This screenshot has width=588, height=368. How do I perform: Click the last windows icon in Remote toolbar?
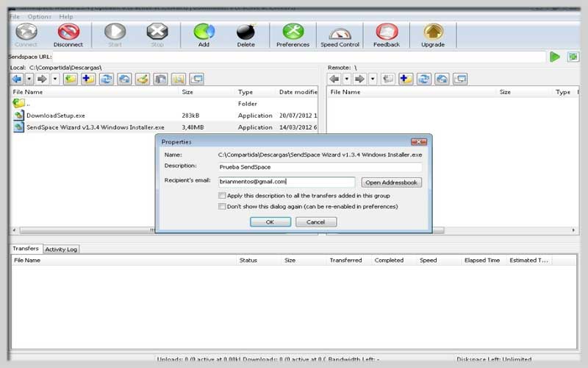click(x=460, y=79)
